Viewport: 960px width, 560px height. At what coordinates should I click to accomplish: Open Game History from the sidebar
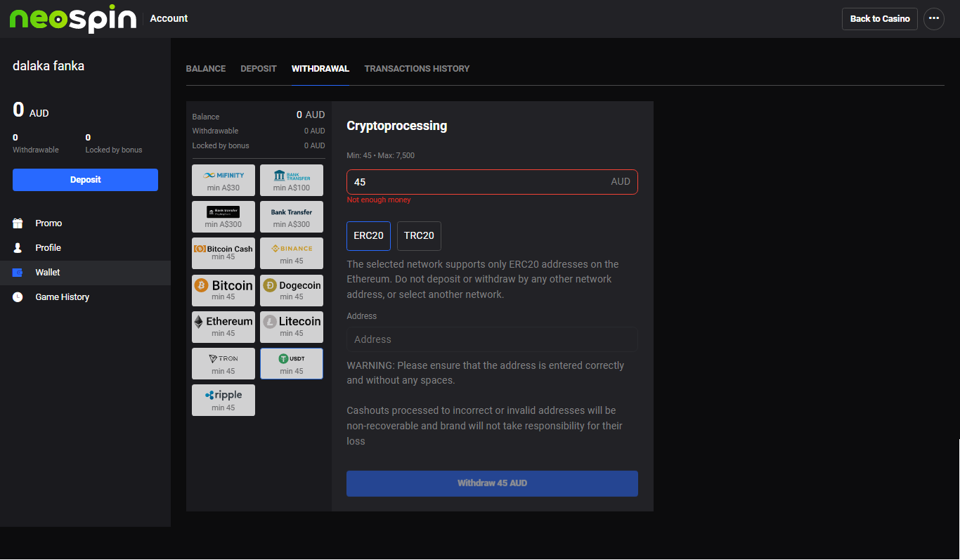[x=62, y=297]
